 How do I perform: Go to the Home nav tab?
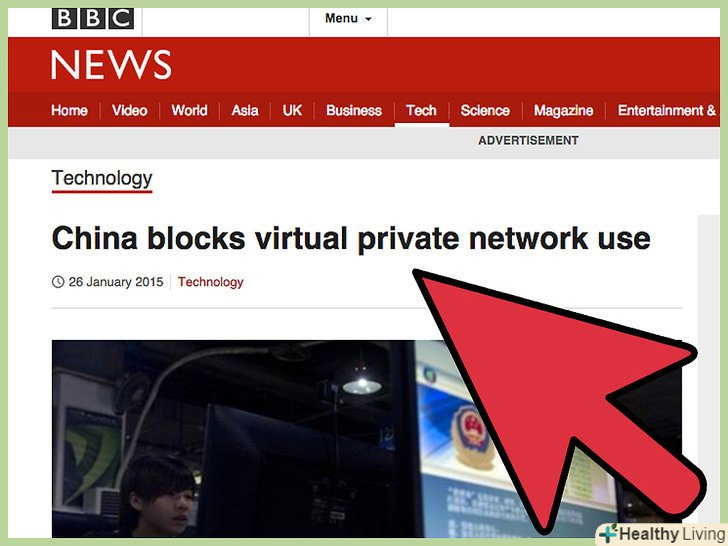tap(69, 110)
